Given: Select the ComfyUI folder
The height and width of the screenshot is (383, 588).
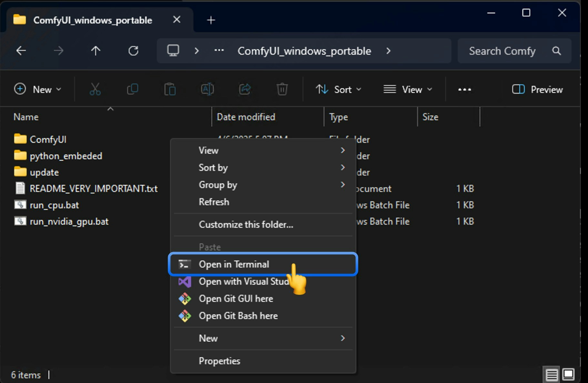Looking at the screenshot, I should [x=40, y=139].
